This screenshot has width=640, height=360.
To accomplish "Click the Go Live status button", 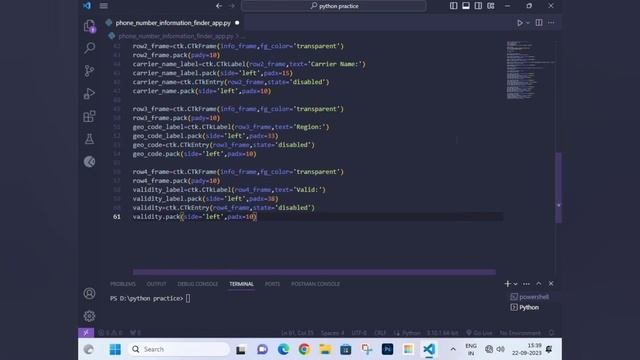I will click(x=479, y=333).
